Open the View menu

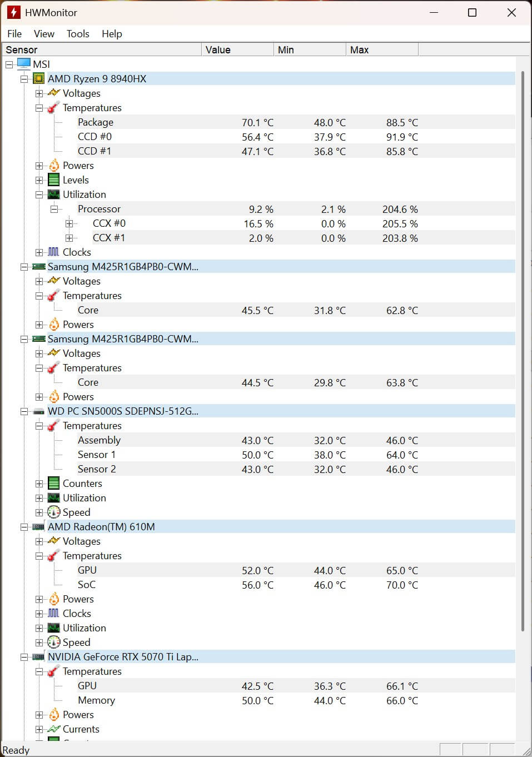43,33
